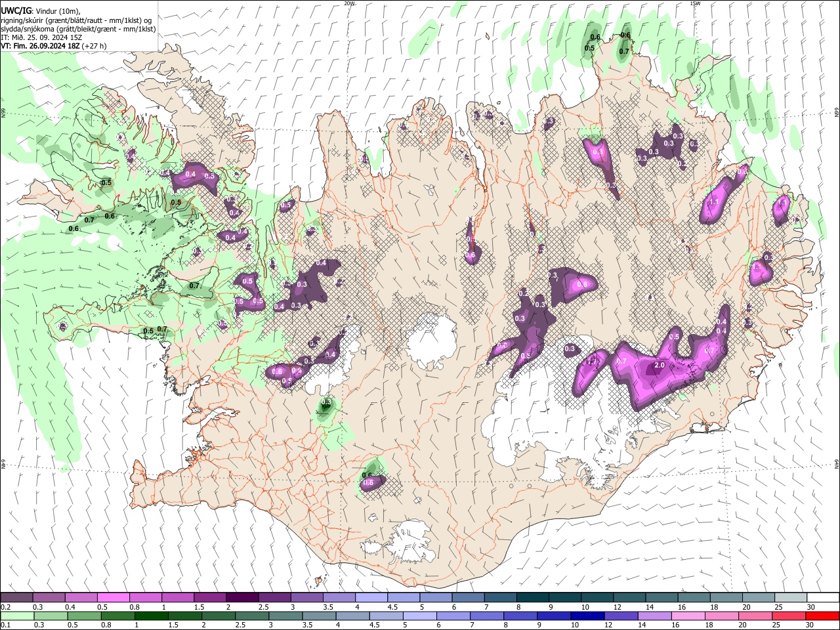Click the pink snow legend swatch starting at 0.5
840x630 pixels.
[113, 598]
